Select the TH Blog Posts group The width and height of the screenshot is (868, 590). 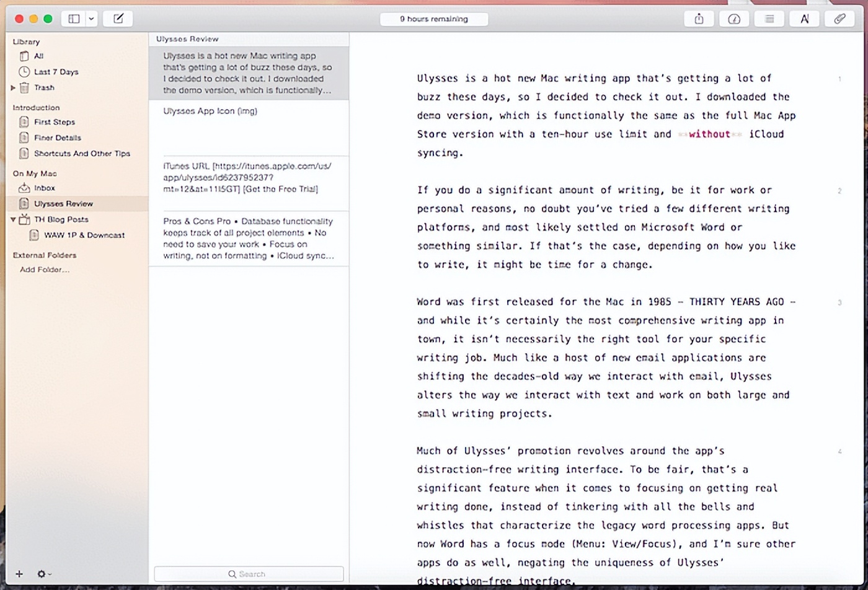[61, 219]
